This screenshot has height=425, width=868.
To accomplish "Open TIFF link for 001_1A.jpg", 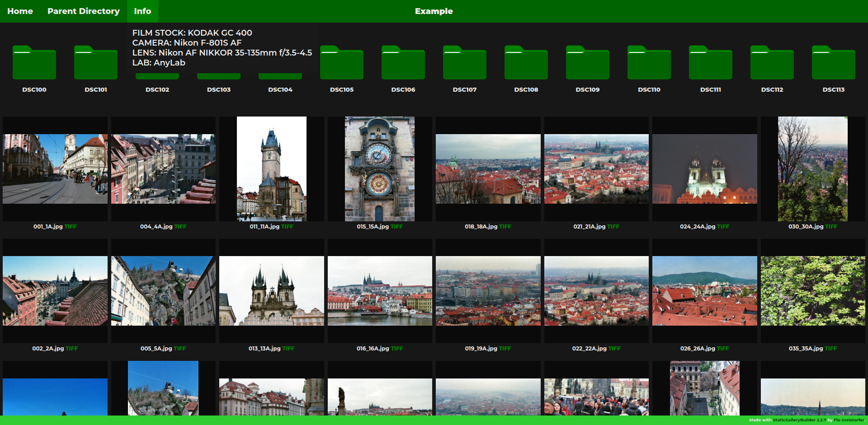I will 71,227.
